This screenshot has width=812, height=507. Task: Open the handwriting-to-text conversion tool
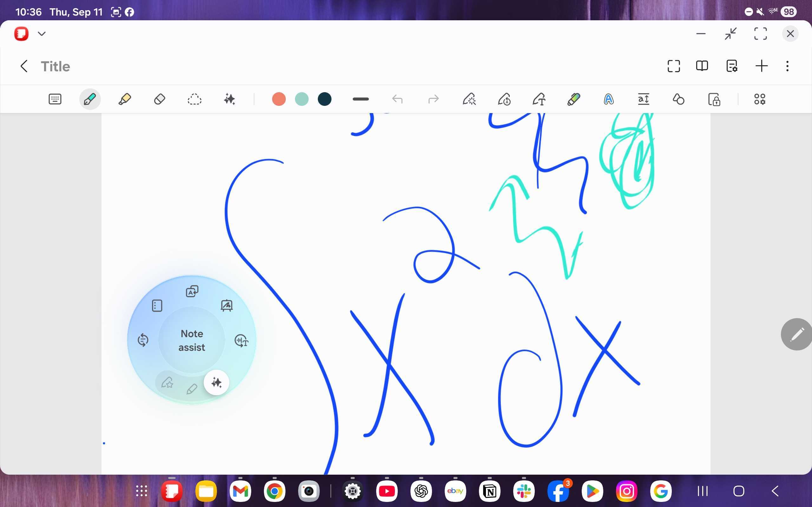[539, 99]
